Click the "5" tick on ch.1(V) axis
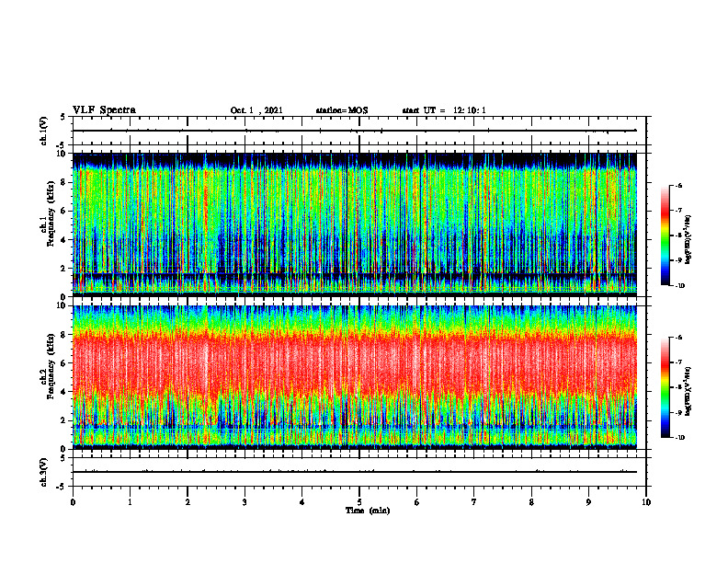The image size is (728, 563). [63, 118]
